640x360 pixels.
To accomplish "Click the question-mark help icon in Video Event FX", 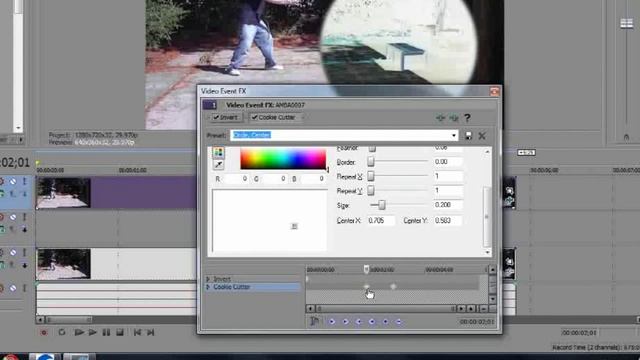I will tap(467, 118).
